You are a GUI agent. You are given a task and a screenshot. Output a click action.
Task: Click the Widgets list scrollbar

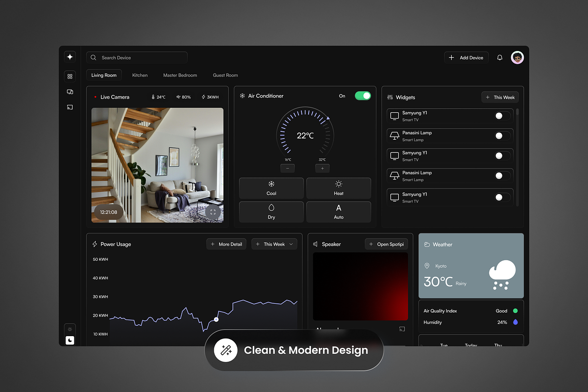click(517, 112)
